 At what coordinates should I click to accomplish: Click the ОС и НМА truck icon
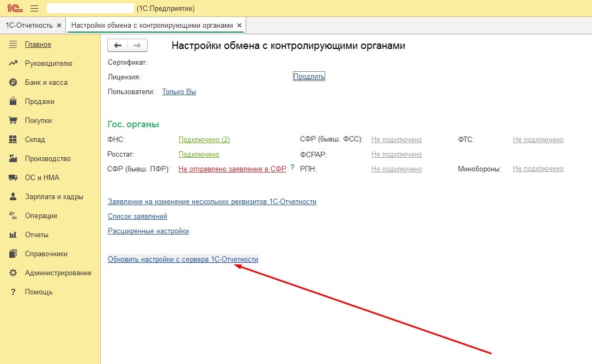[x=13, y=177]
